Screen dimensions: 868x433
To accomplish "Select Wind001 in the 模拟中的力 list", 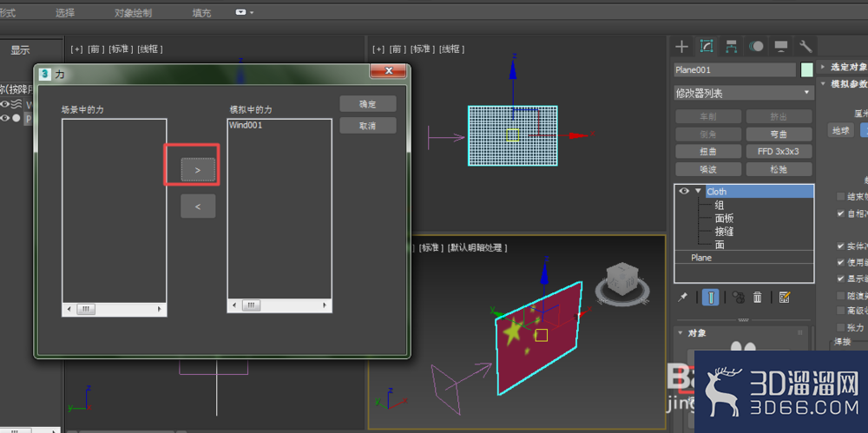I will 246,125.
